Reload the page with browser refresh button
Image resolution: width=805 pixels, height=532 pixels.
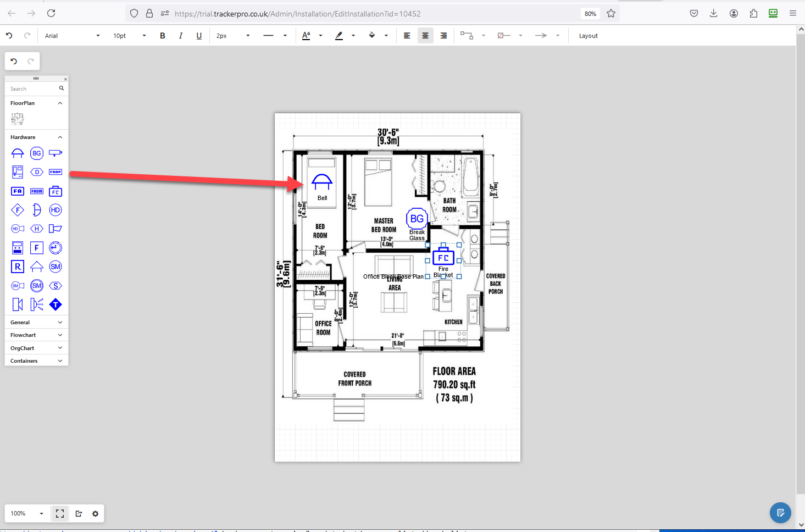(51, 13)
